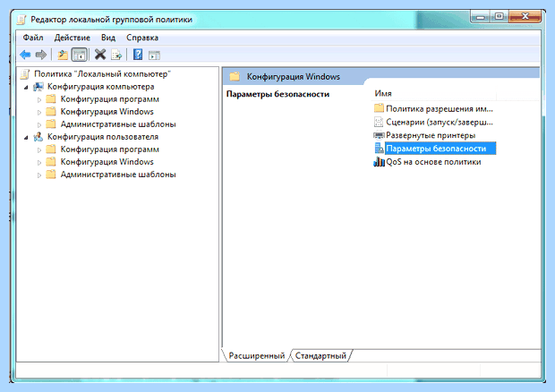Click the Forward arrow toolbar icon

tap(41, 55)
